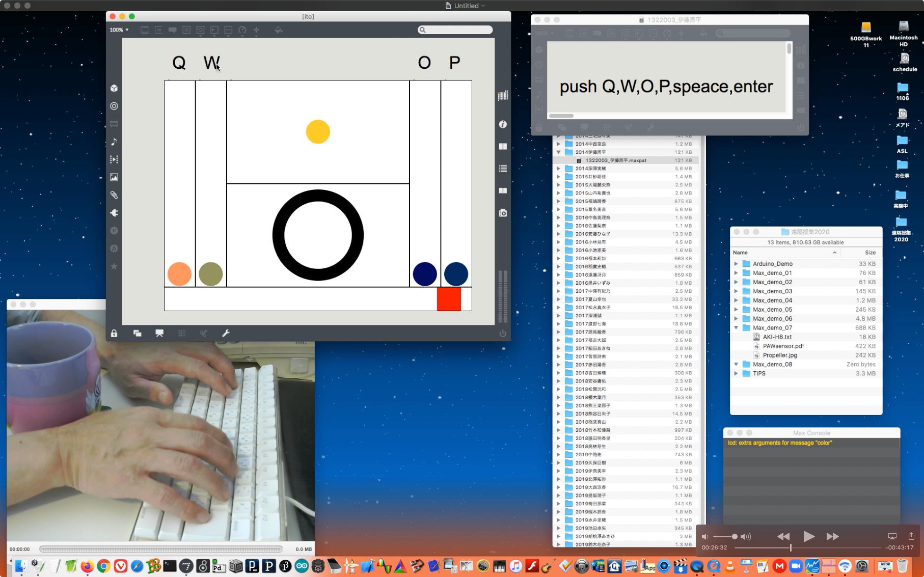Sort the Finder list by Size column
Image resolution: width=924 pixels, height=577 pixels.
click(x=860, y=253)
